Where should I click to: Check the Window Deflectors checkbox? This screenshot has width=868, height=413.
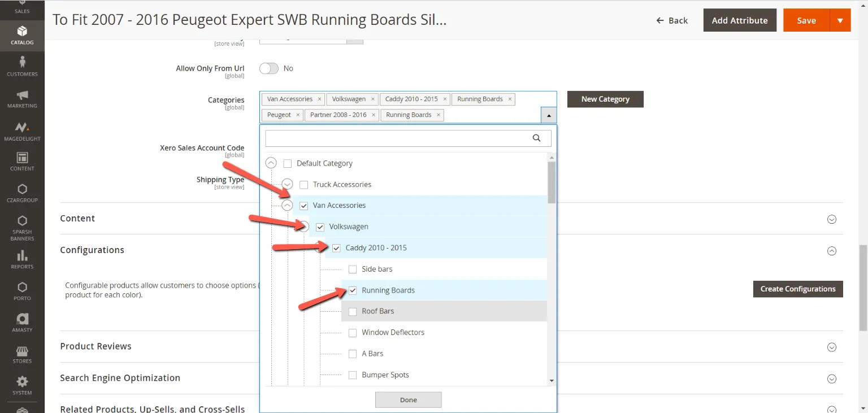point(353,333)
